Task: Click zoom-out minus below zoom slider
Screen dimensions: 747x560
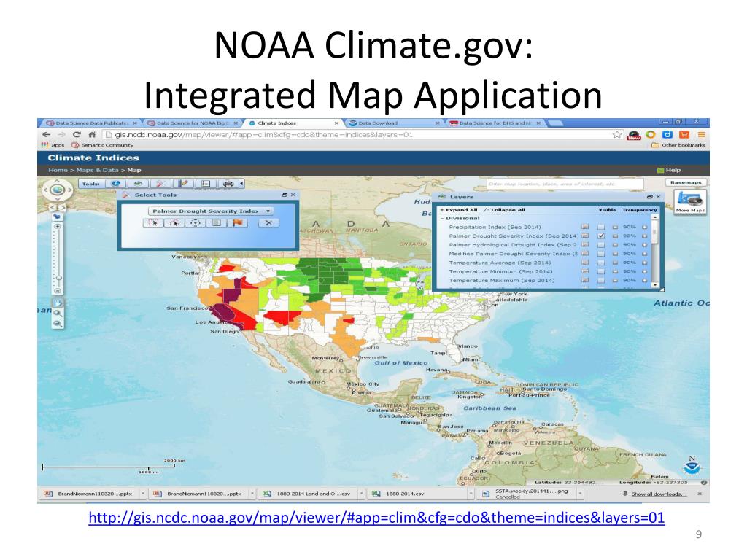Action: tap(58, 290)
